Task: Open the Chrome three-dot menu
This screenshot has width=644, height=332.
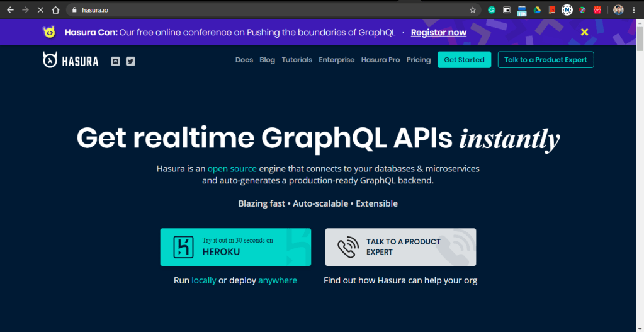Action: pyautogui.click(x=633, y=10)
